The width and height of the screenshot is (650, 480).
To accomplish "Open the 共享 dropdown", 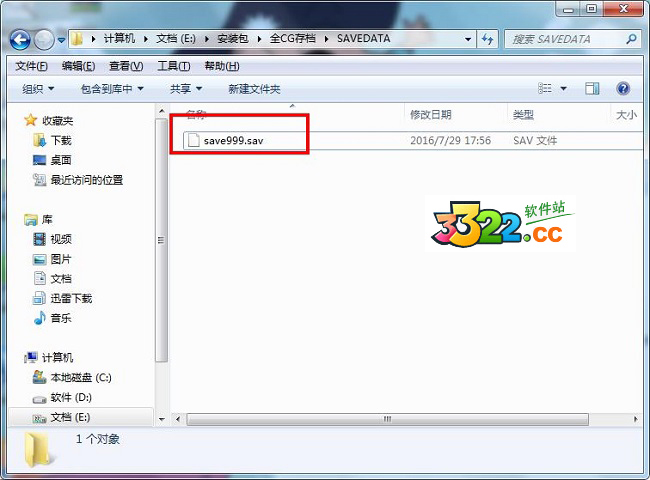I will 186,89.
